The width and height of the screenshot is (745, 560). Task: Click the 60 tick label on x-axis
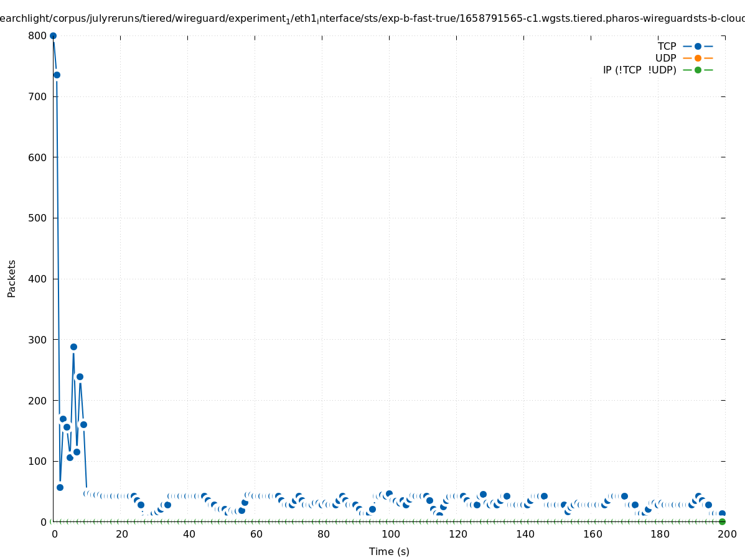[x=255, y=534]
